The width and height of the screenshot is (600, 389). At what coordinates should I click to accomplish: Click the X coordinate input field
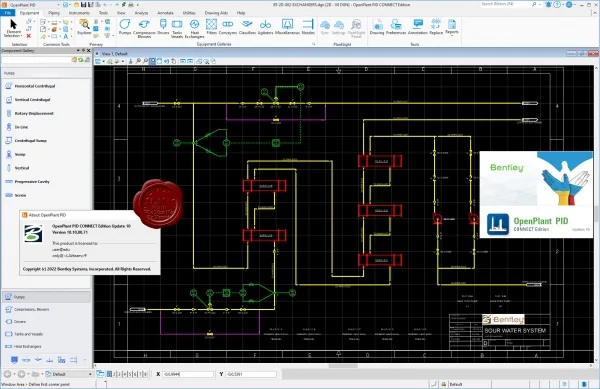(x=188, y=374)
